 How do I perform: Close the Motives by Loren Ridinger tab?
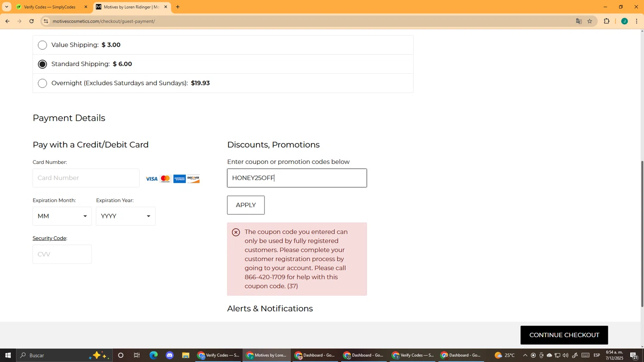pyautogui.click(x=166, y=7)
